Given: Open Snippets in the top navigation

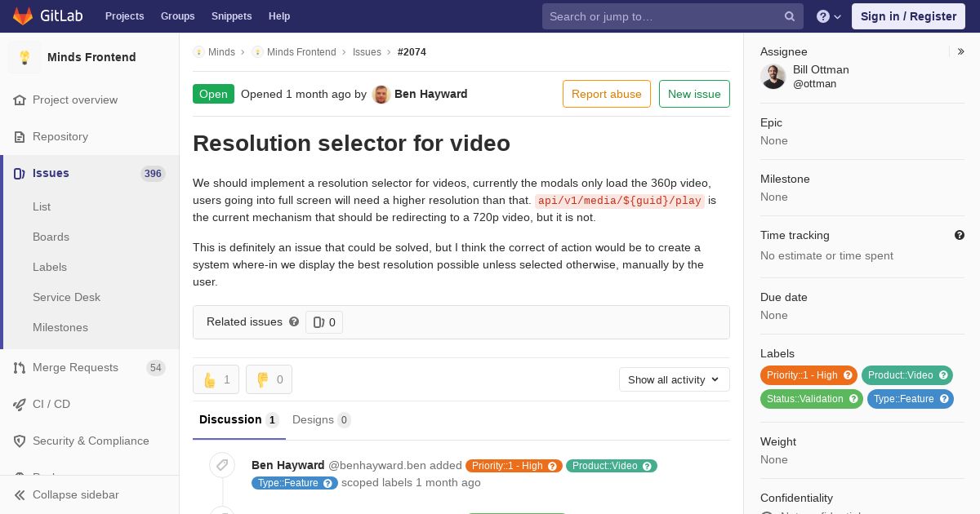Looking at the screenshot, I should click(231, 16).
